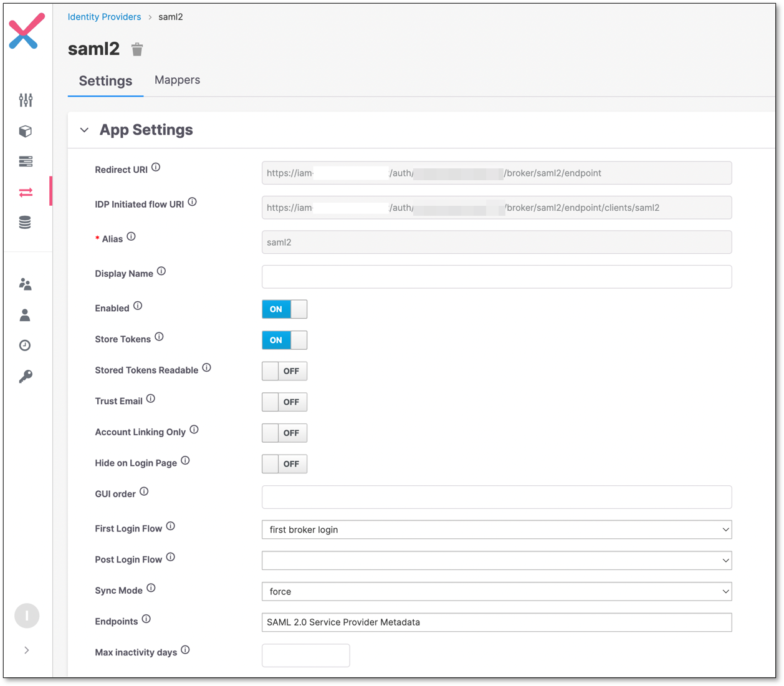Click the saml2 page heading
The height and width of the screenshot is (686, 784).
tap(93, 49)
